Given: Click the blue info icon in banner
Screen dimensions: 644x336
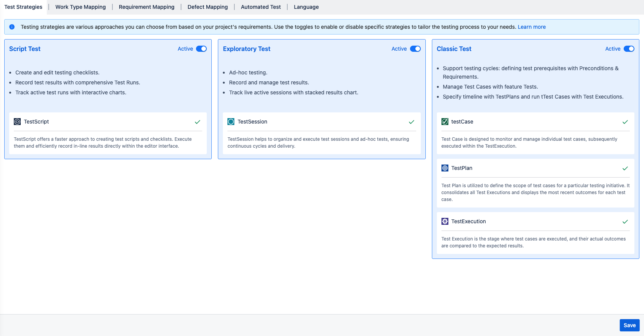Looking at the screenshot, I should point(12,27).
